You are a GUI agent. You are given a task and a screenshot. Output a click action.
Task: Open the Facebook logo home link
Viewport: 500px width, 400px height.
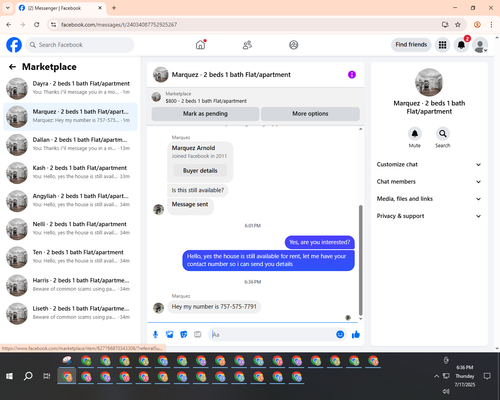point(14,45)
